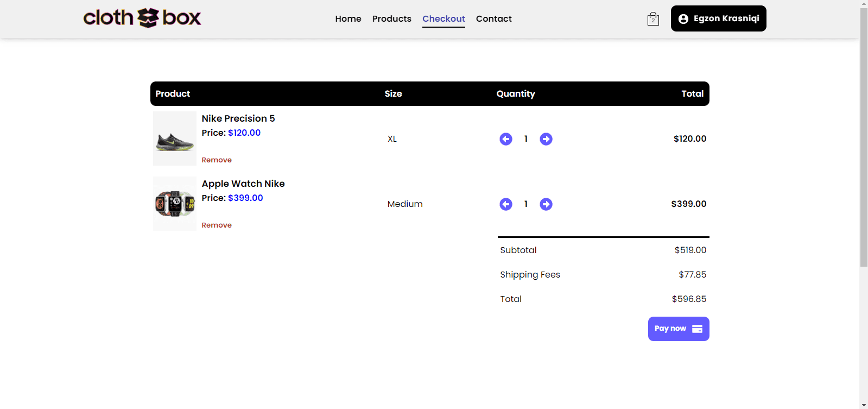Open the shopping bag cart icon
This screenshot has width=868, height=409.
pos(653,19)
